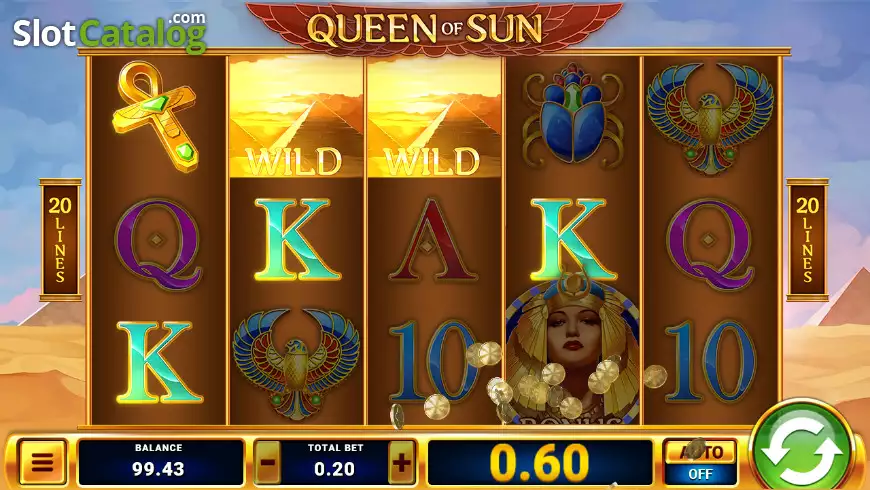This screenshot has height=490, width=870.
Task: Click the Total Bet 0.20 value
Action: pyautogui.click(x=335, y=469)
